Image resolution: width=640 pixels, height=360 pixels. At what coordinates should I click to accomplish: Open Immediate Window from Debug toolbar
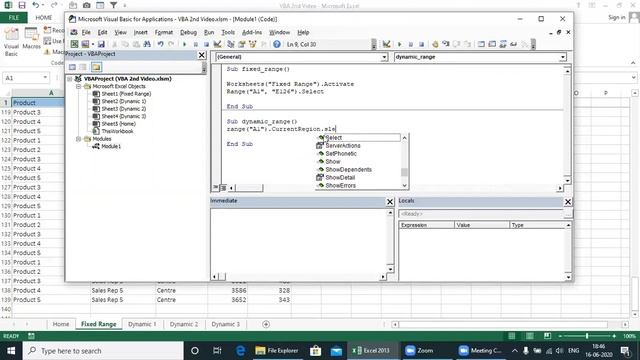pyautogui.click(x=492, y=44)
